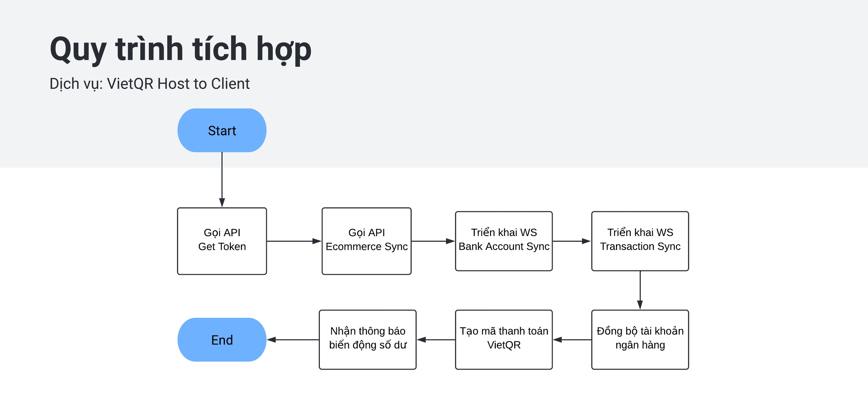Click arrow from Bank Account Sync to Transaction Sync
The image size is (868, 416).
coord(570,241)
